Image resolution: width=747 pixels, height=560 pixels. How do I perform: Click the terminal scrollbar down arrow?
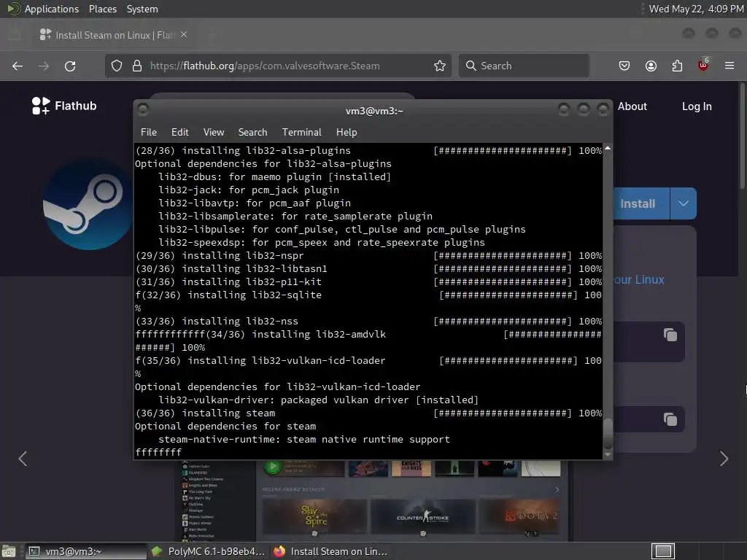point(608,454)
